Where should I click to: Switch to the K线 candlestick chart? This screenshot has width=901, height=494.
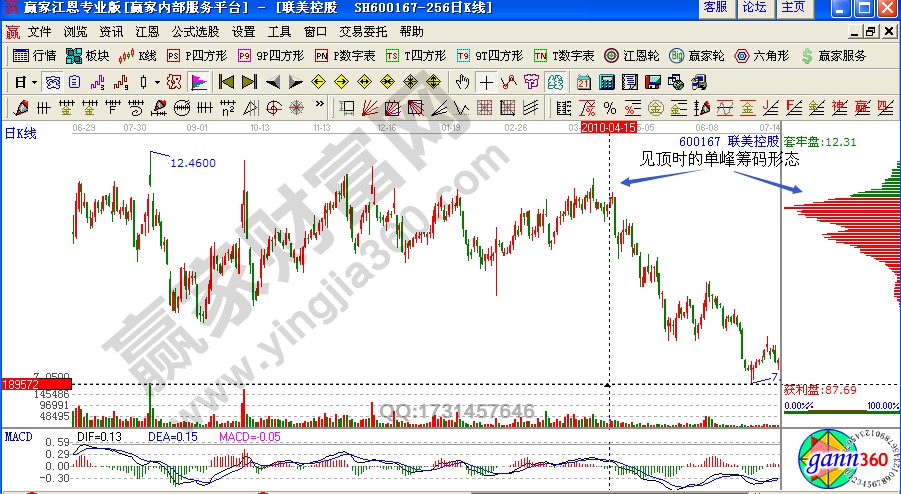click(x=137, y=56)
